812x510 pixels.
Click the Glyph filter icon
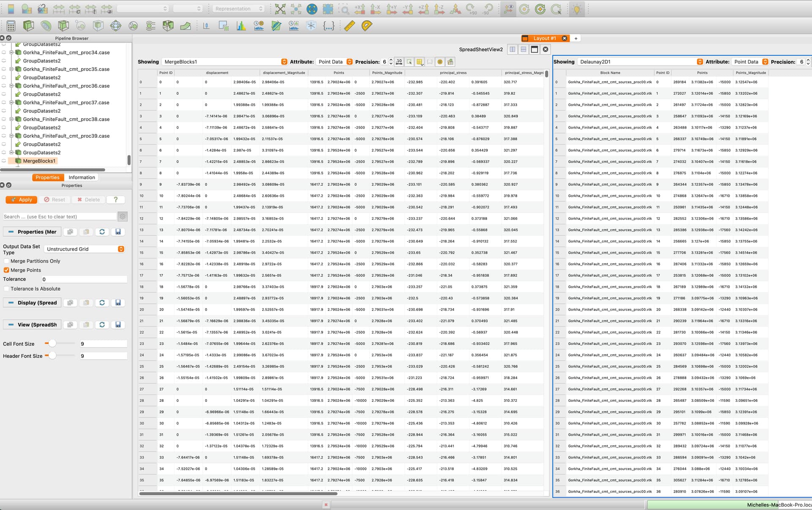(x=116, y=26)
